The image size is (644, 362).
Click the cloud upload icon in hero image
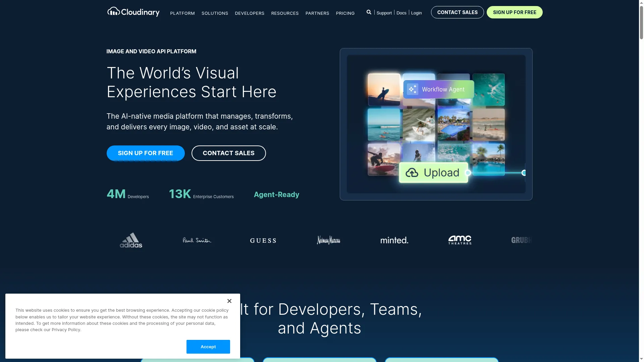click(x=412, y=173)
